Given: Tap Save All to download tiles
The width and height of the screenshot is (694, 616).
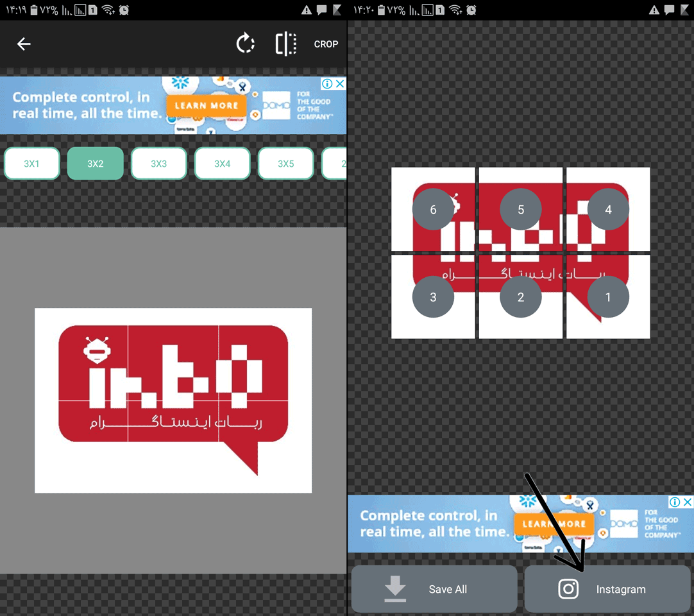Looking at the screenshot, I should [x=434, y=589].
